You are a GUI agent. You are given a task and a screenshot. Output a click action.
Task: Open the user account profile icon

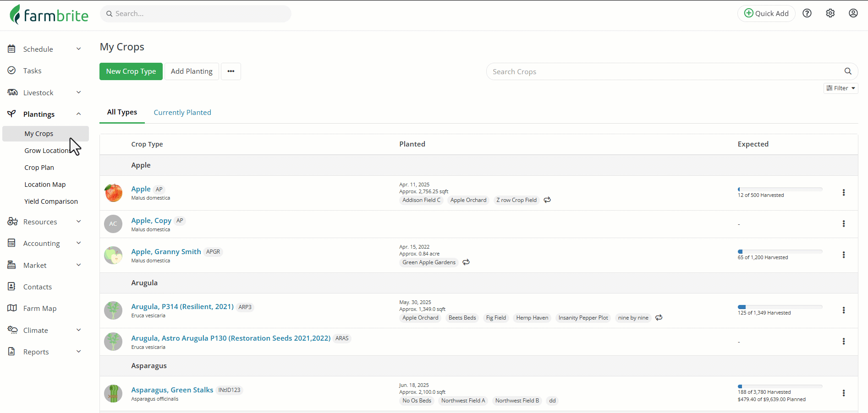(x=853, y=13)
